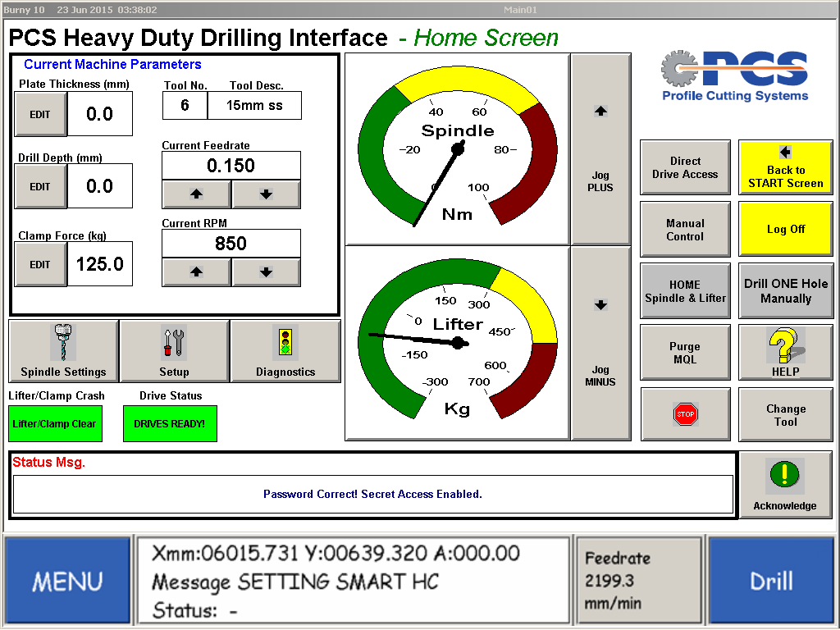Click the green DRIVES READY! indicator
The image size is (840, 630).
point(170,424)
